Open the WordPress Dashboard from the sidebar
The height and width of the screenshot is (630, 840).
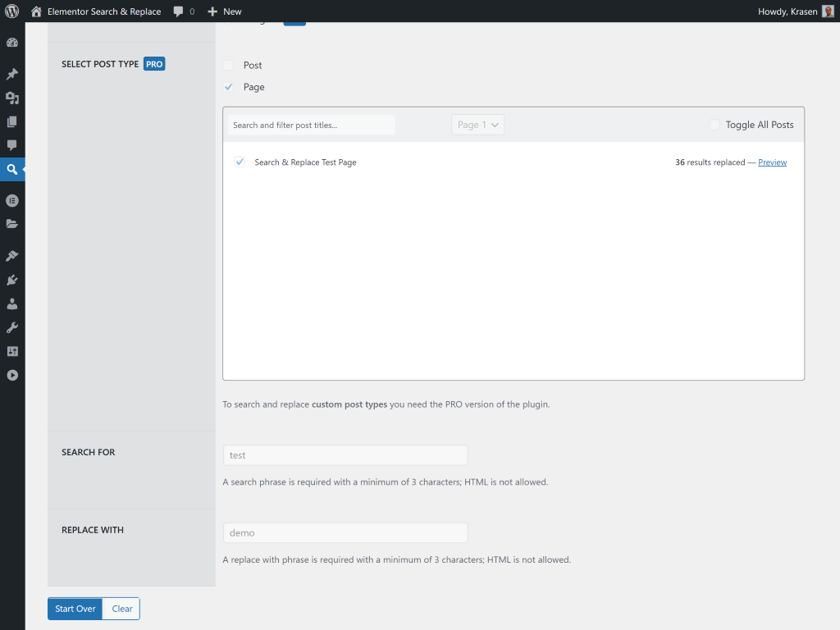pos(12,42)
